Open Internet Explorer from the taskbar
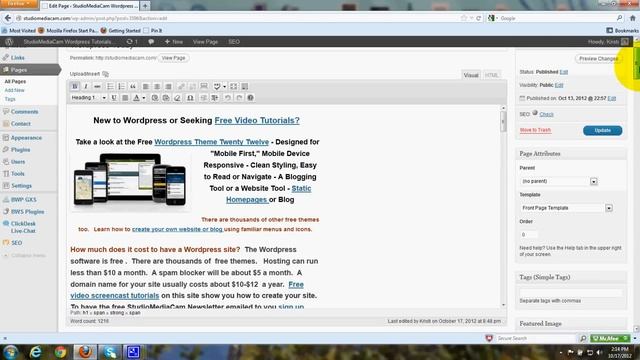This screenshot has height=360, width=640. point(36,352)
